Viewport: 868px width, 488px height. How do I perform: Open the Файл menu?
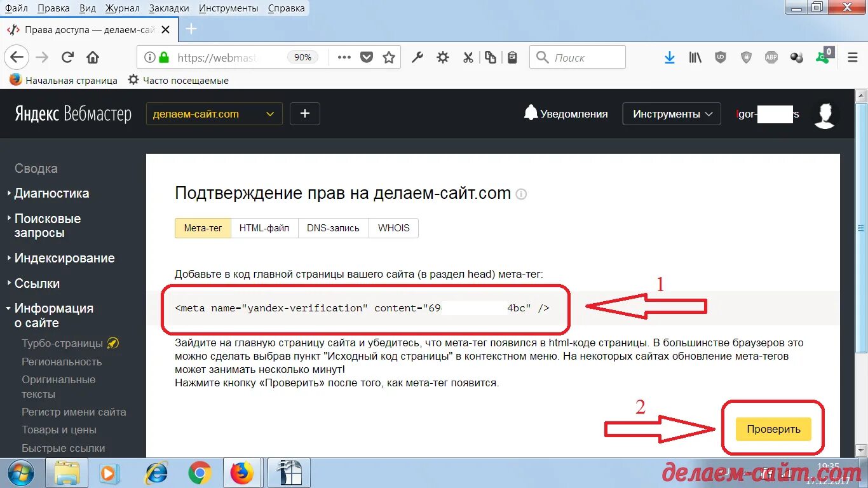tap(16, 8)
